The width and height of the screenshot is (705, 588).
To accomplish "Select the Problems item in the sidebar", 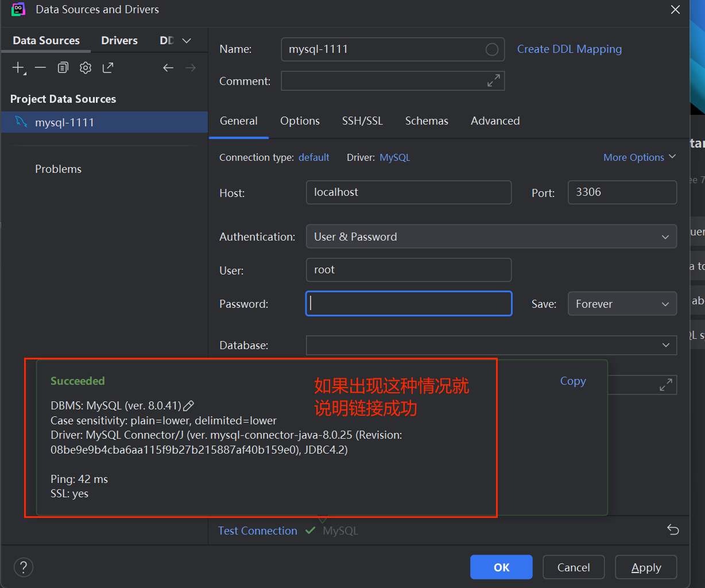I will 58,169.
